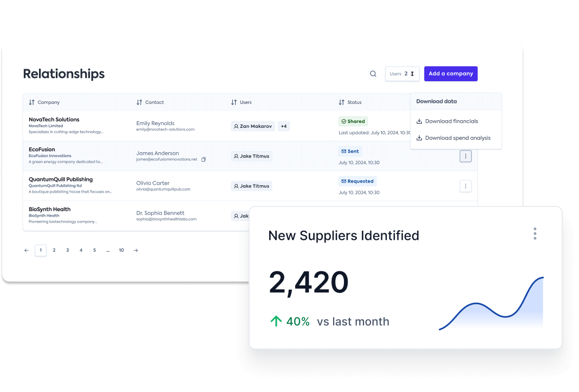Viewport: 579px width, 392px height.
Task: Select Download spend analysis option
Action: (x=457, y=138)
